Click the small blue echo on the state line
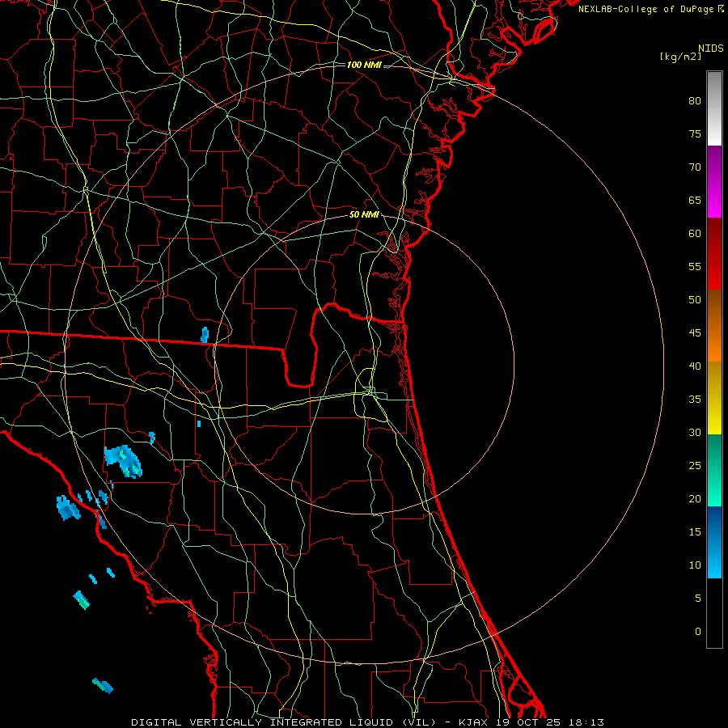728x728 pixels. [205, 335]
